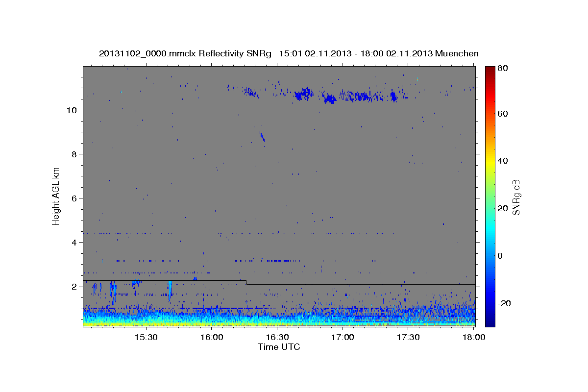This screenshot has width=588, height=392.
Task: Click the colorbar value 80
Action: [503, 69]
